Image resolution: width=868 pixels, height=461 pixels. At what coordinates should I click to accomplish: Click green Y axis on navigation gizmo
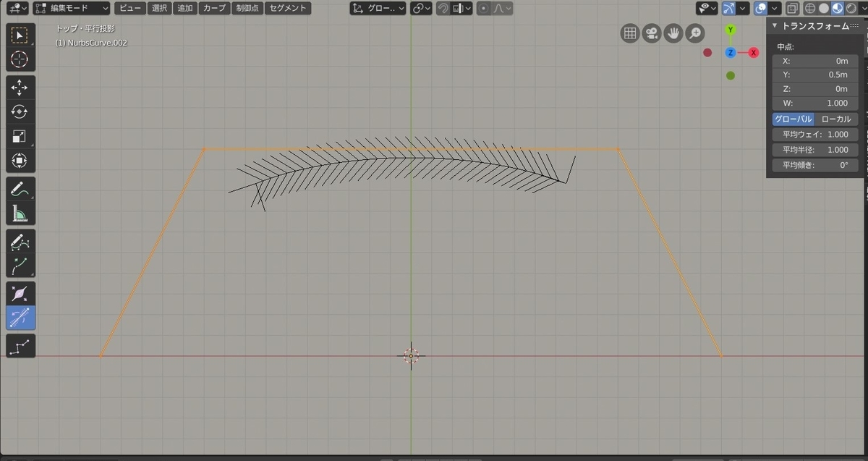pyautogui.click(x=731, y=30)
